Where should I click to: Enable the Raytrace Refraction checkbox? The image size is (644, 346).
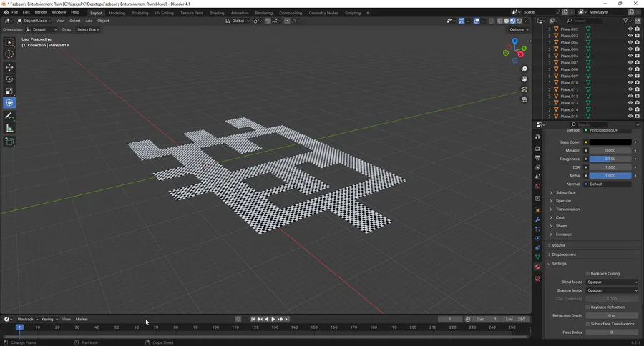pyautogui.click(x=587, y=307)
